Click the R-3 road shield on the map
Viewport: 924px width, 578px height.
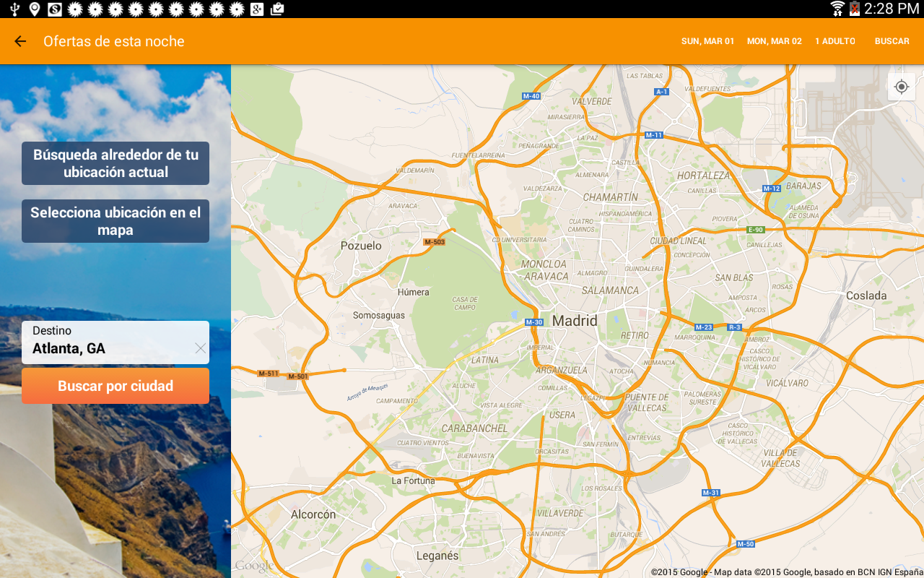(735, 327)
